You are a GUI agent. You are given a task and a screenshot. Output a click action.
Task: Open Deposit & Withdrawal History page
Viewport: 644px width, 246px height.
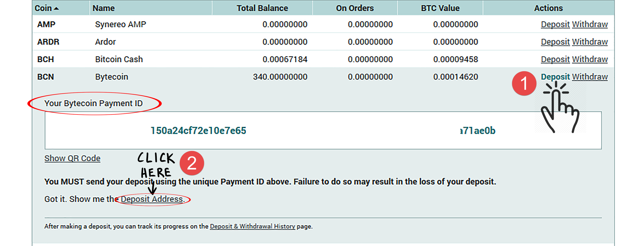point(252,226)
